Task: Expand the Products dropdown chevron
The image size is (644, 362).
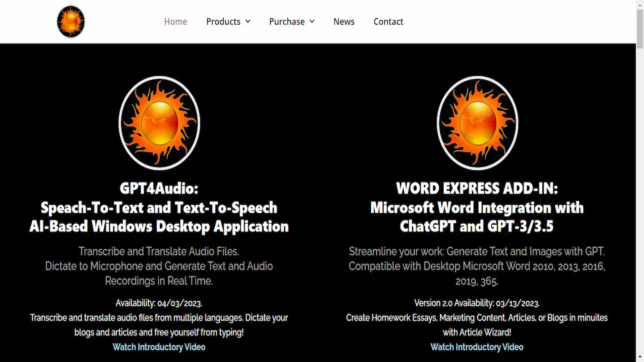Action: tap(248, 22)
